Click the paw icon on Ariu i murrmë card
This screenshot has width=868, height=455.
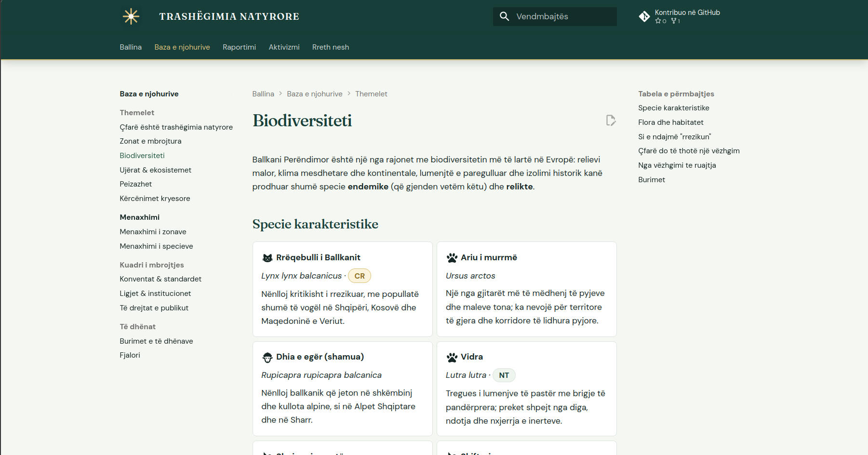(452, 258)
